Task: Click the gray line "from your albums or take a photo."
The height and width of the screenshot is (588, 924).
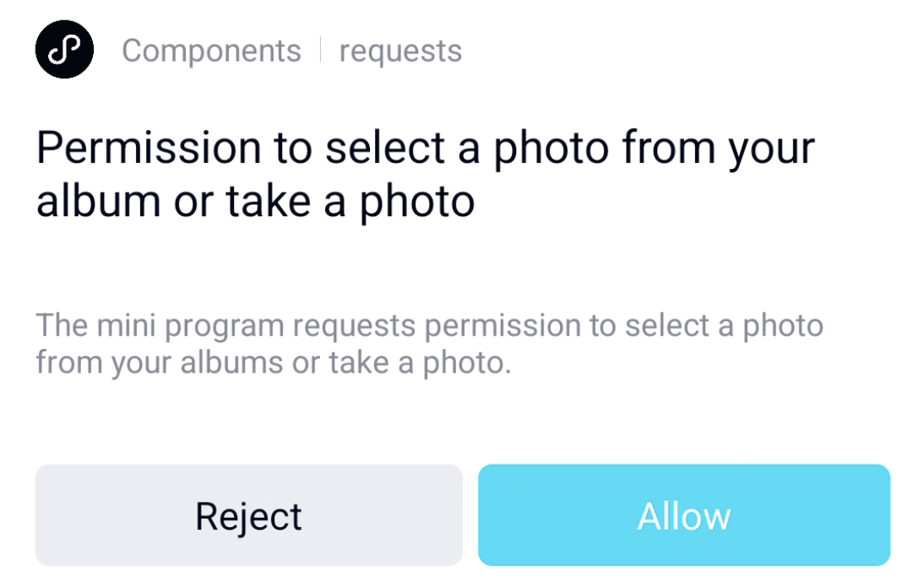Action: tap(274, 362)
